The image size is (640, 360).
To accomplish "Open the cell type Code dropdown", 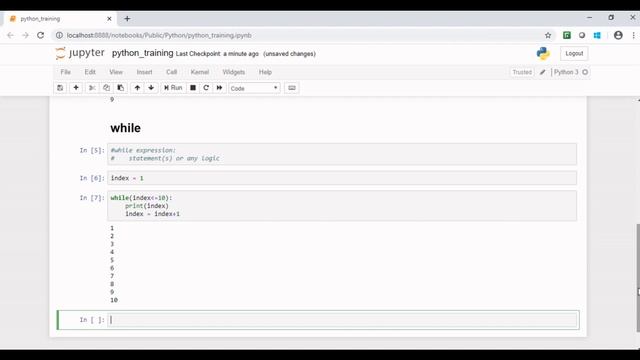I will (254, 88).
